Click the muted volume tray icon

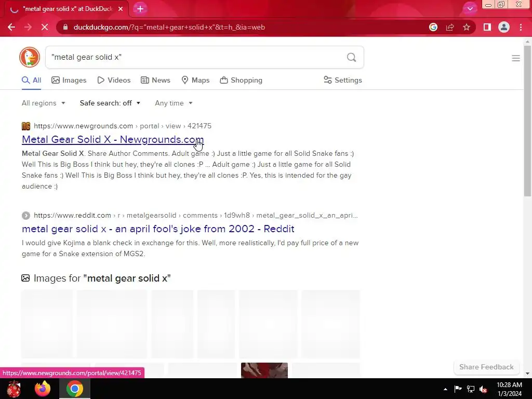(x=483, y=389)
